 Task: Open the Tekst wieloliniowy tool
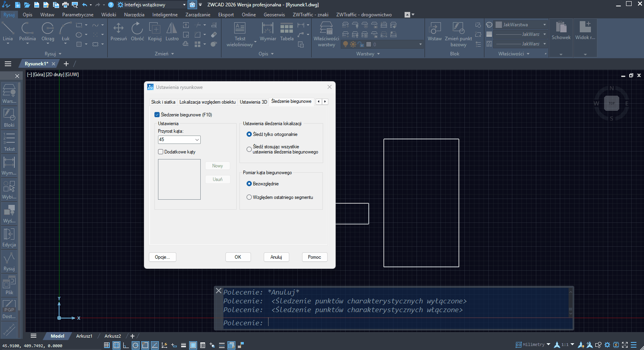coord(240,34)
